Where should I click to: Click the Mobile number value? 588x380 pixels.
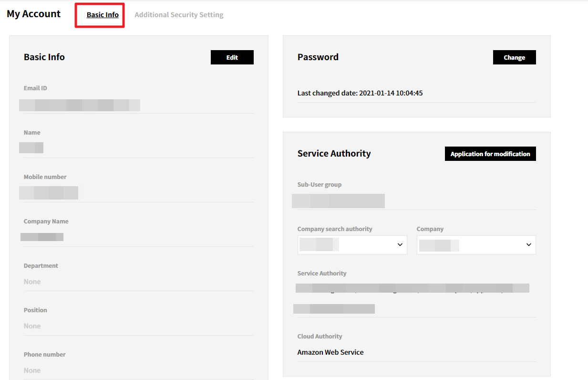pos(49,192)
